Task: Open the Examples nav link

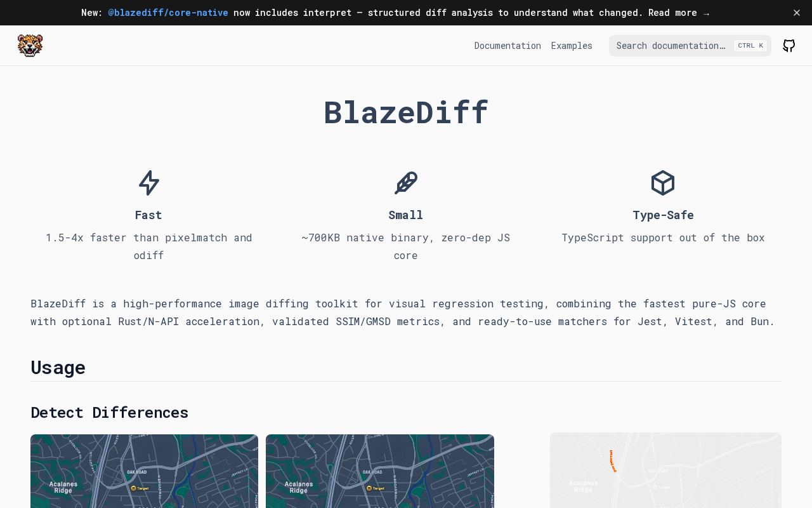Action: tap(572, 46)
